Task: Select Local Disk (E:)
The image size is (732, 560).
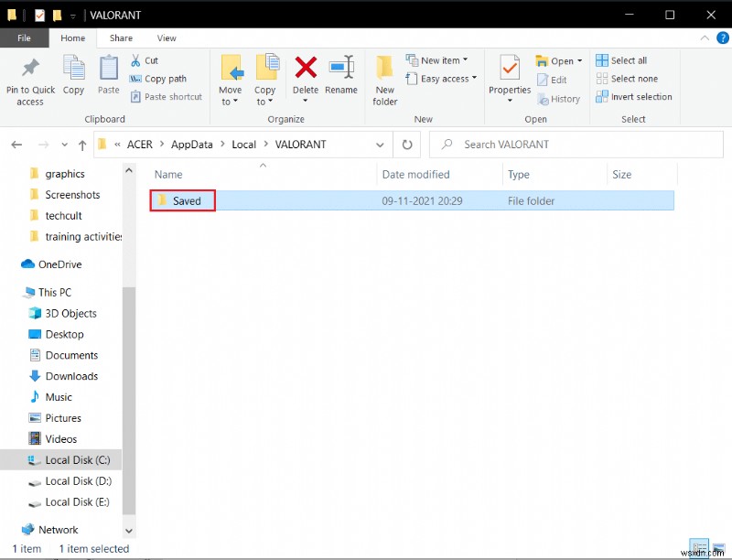Action: click(x=70, y=502)
